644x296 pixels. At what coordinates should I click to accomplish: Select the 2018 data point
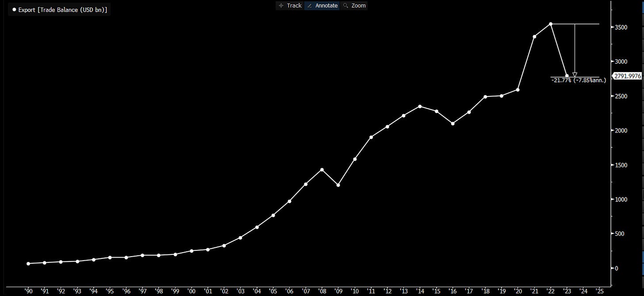pos(485,96)
